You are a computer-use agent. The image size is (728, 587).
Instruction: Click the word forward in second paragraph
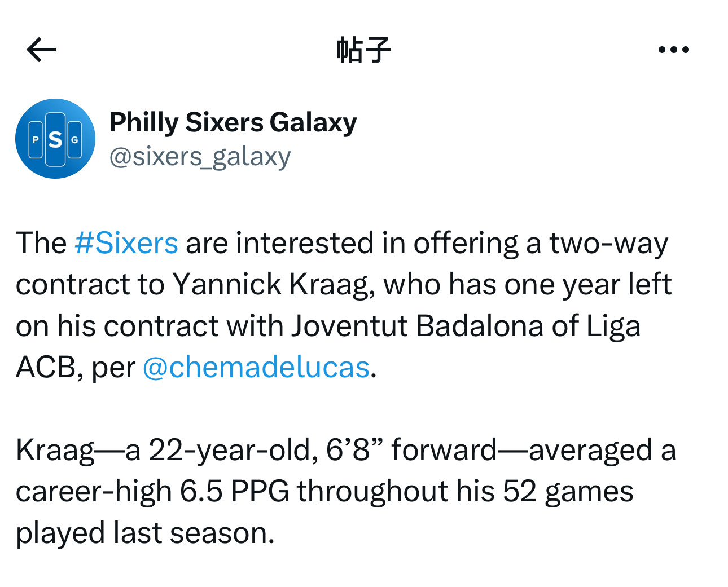point(444,451)
